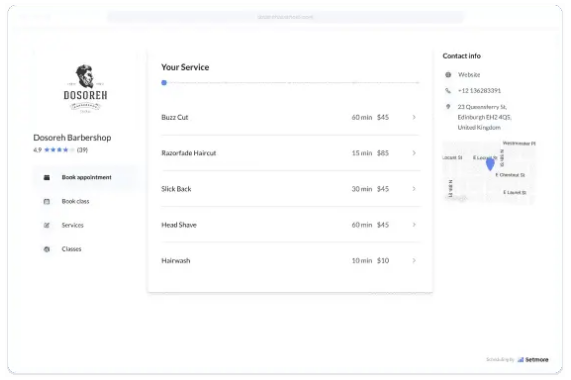571x380 pixels.
Task: Expand the Slick Back row chevron
Action: (414, 189)
